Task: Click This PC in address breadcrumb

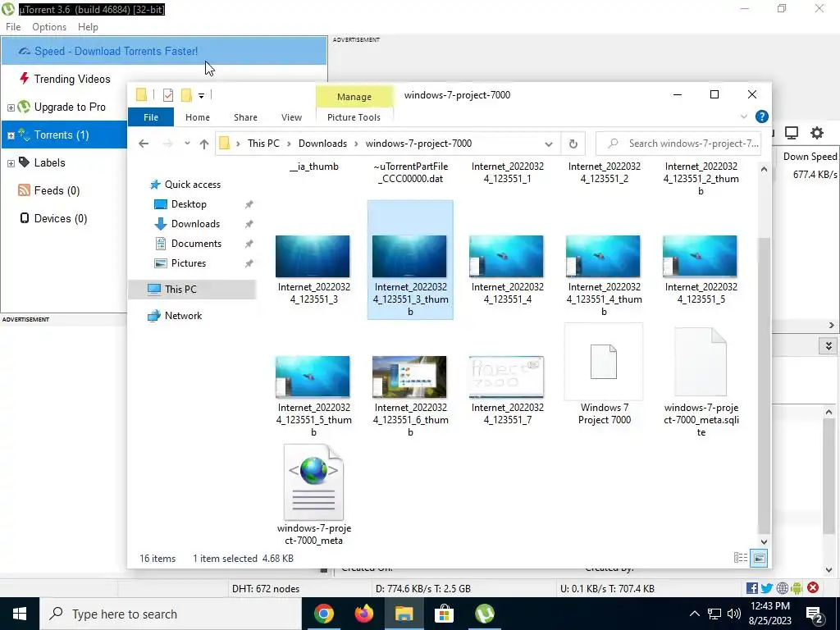Action: (x=263, y=144)
